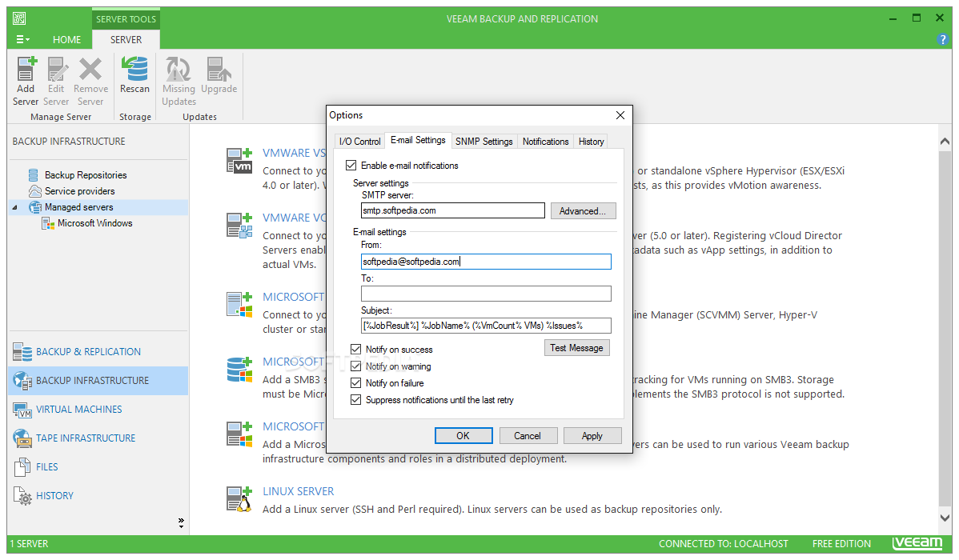Click FREE EDITION status bar text
The height and width of the screenshot is (560, 959).
pyautogui.click(x=841, y=544)
